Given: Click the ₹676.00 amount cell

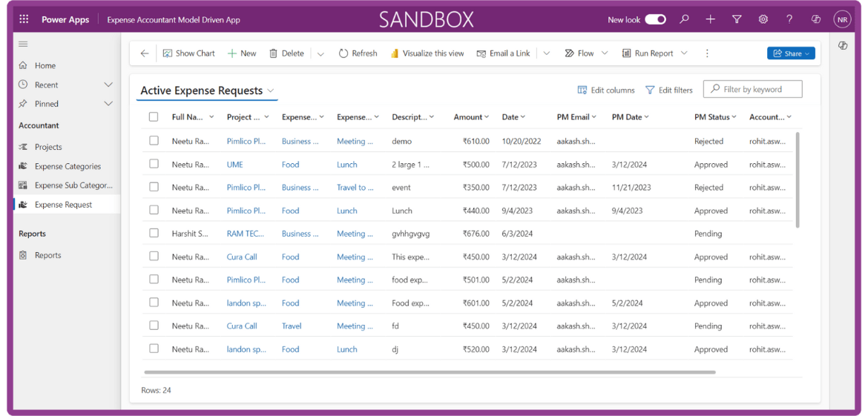Looking at the screenshot, I should tap(476, 234).
